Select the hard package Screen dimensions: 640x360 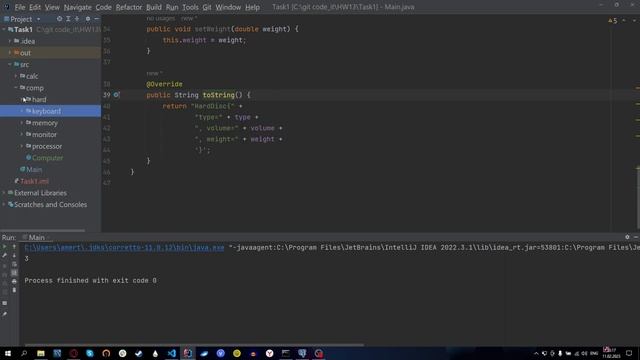tap(39, 100)
